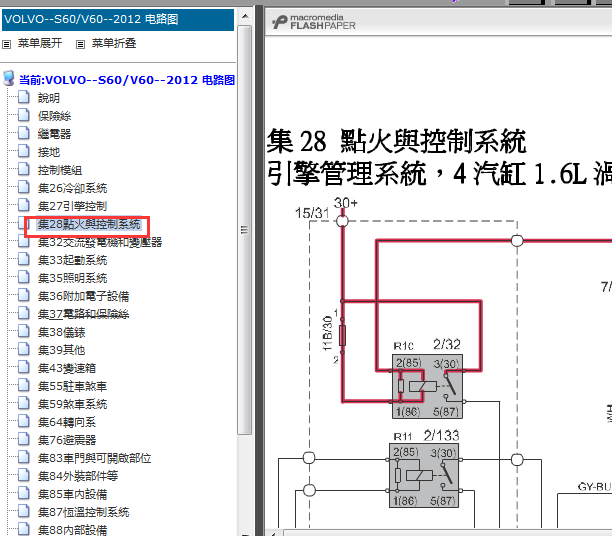
Task: Click the Macromedia FlashPaper logo
Action: (x=314, y=22)
